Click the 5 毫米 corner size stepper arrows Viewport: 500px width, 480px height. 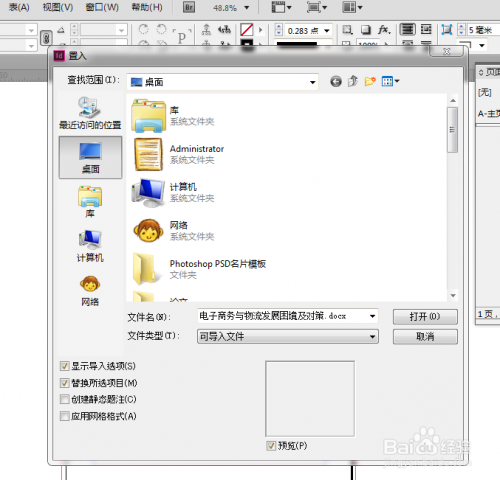[x=461, y=30]
